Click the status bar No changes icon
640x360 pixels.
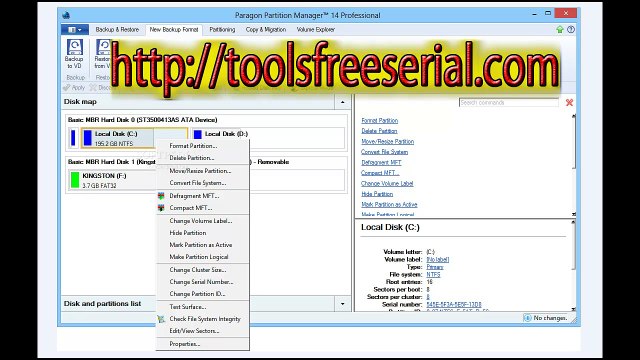(527, 318)
